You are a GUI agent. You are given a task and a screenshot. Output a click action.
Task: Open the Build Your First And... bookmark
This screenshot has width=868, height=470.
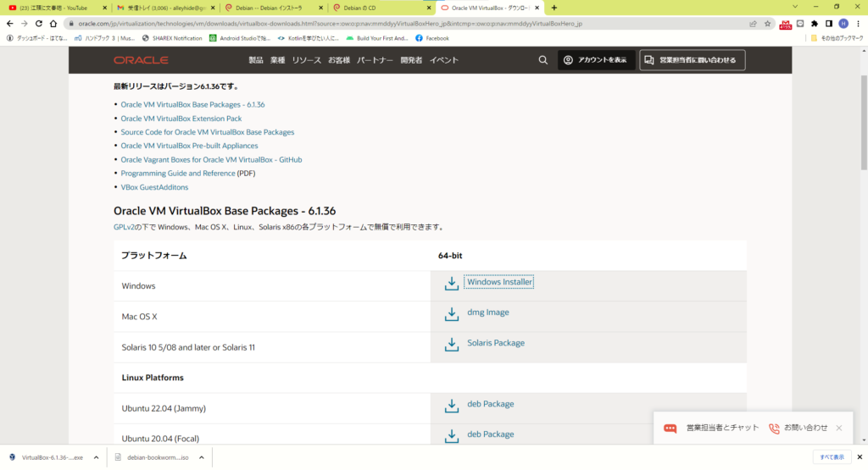377,38
